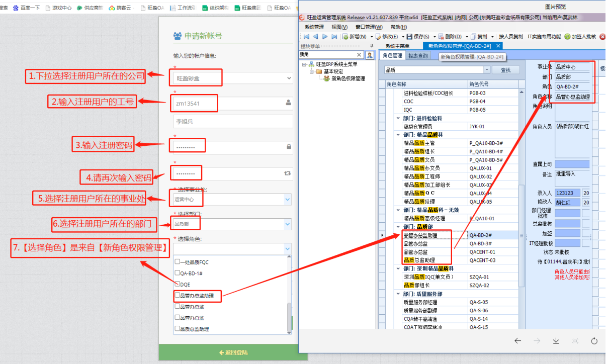The width and height of the screenshot is (607, 364).
Task: Click the 新增(N) add icon
Action: (x=346, y=37)
